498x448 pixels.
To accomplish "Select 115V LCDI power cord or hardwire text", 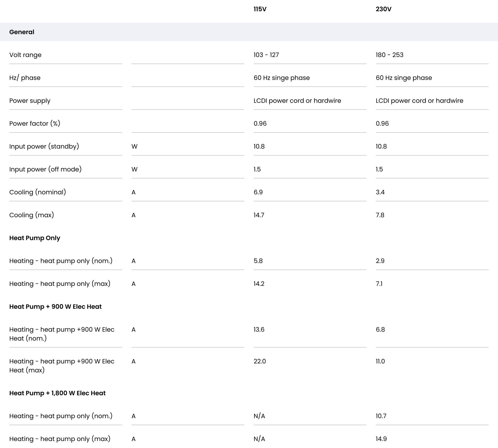I will [x=297, y=101].
